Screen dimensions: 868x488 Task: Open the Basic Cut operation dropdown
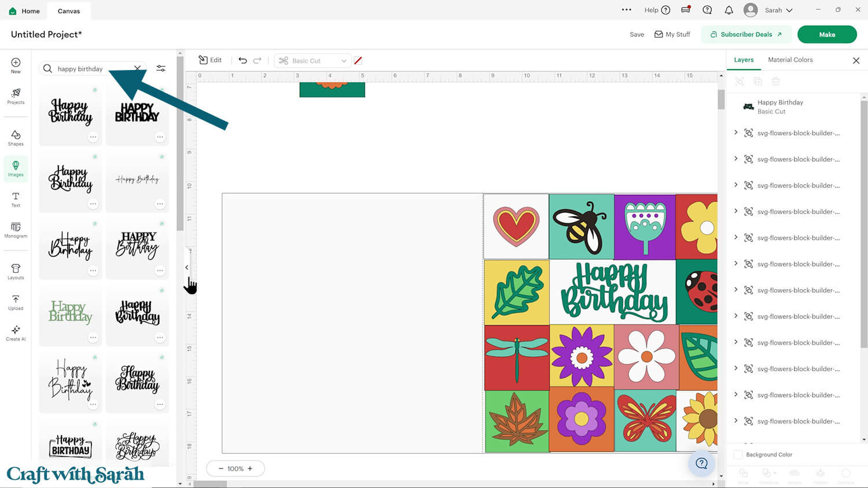(313, 61)
